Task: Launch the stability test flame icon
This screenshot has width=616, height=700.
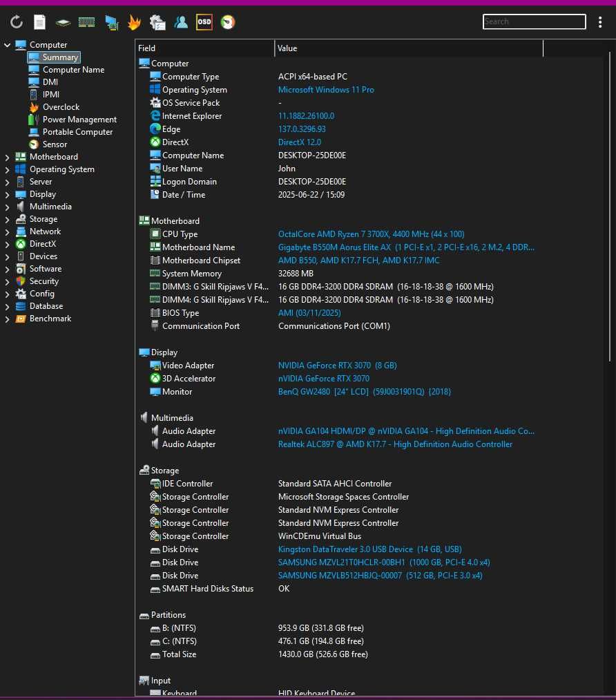Action: [134, 22]
